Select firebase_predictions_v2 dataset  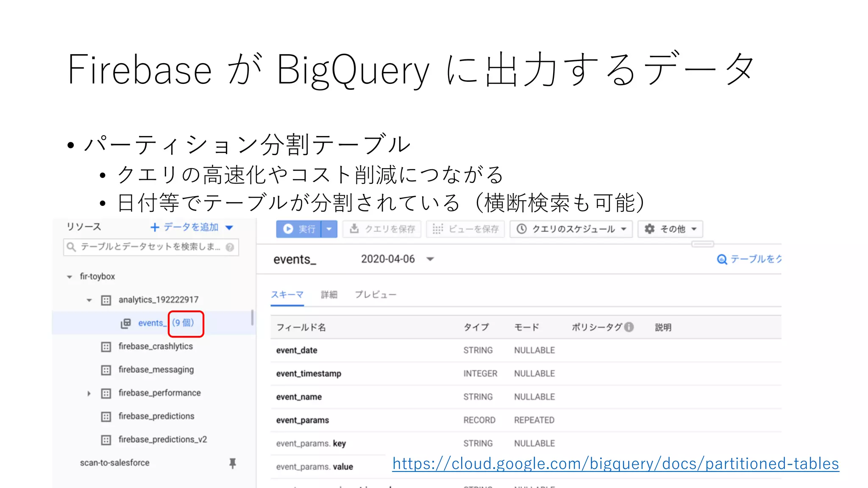pyautogui.click(x=163, y=440)
